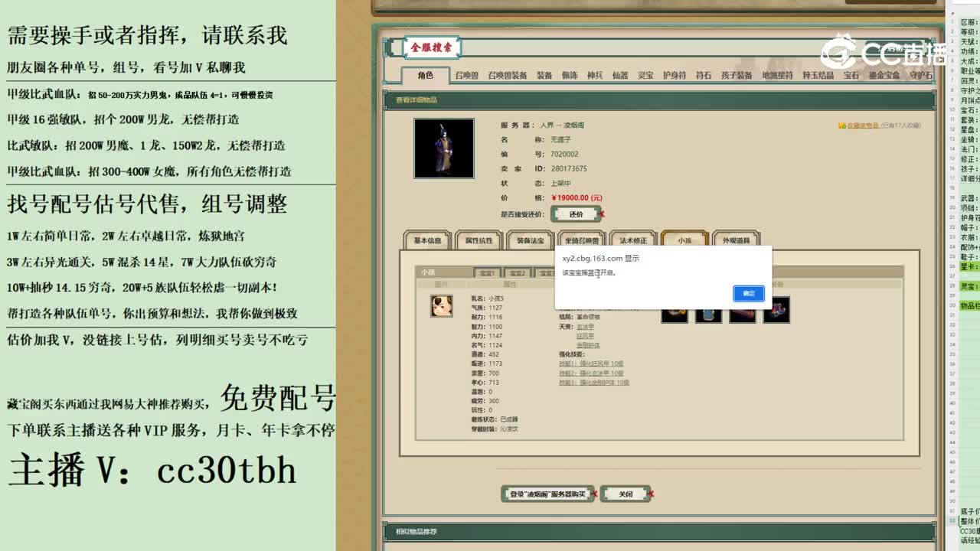Viewport: 980px width, 551px height.
Task: Select the 角色 category tab
Action: [426, 75]
